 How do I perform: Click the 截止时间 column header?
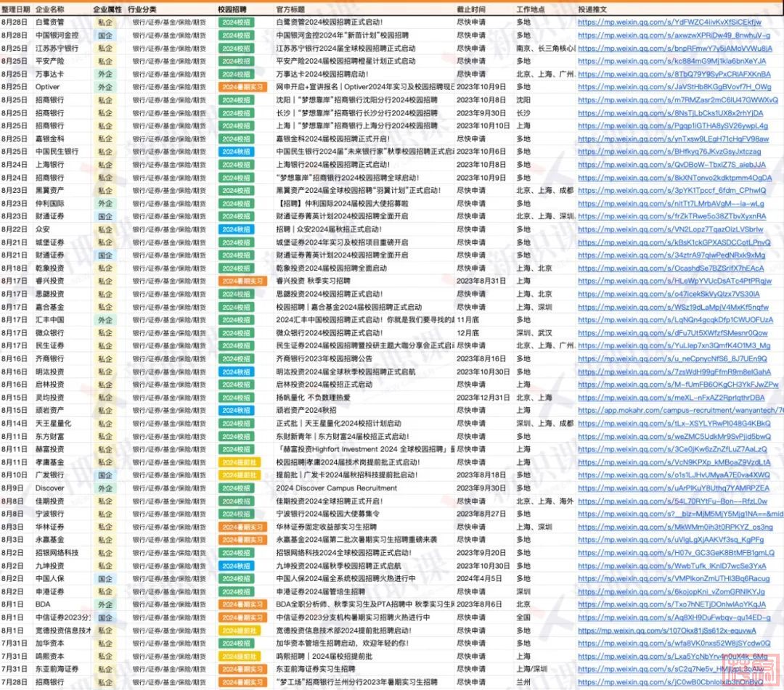pyautogui.click(x=471, y=9)
